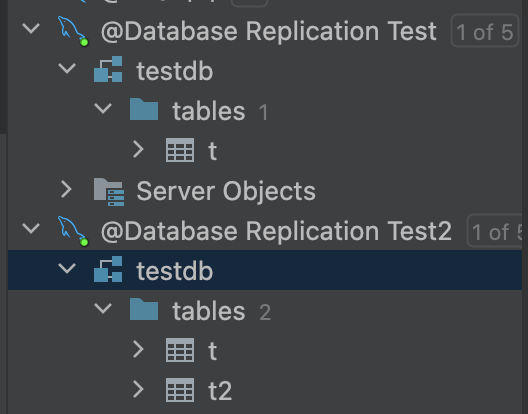Open the '1 of 5' schema selector for Database Replication Test
The width and height of the screenshot is (528, 414).
point(485,31)
